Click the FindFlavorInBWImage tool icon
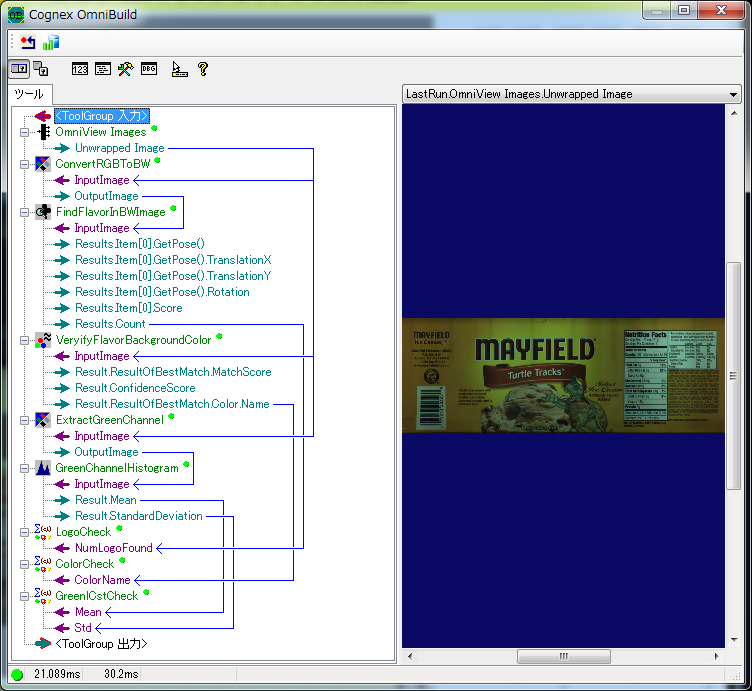 [43, 212]
